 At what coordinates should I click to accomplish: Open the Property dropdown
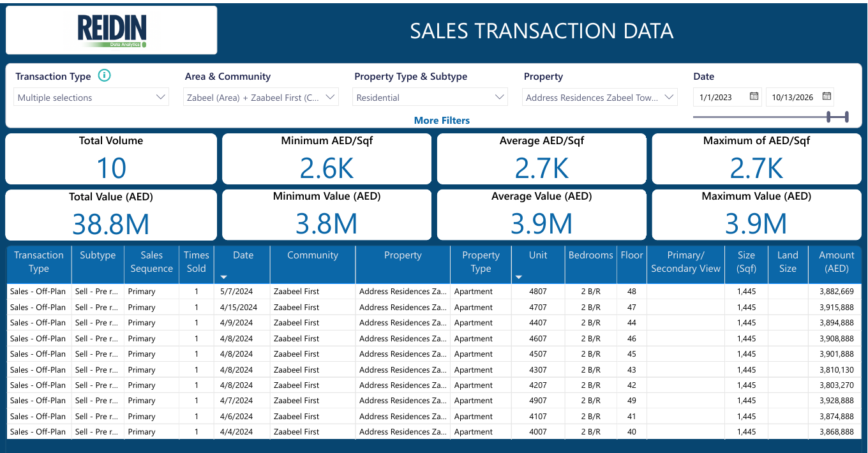click(599, 98)
